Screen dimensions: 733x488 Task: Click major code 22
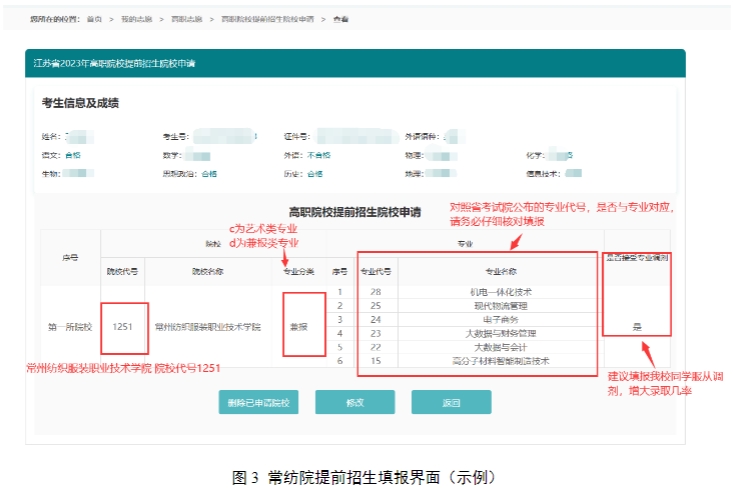point(376,347)
